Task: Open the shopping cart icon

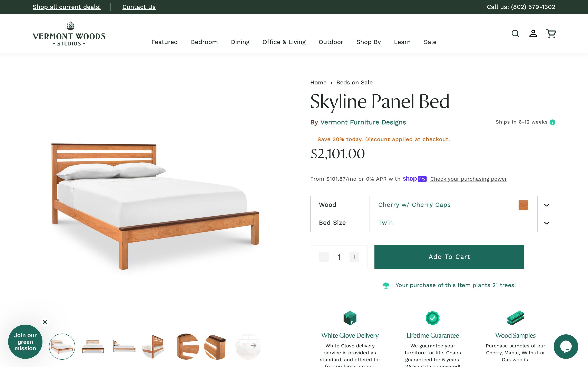Action: [551, 33]
